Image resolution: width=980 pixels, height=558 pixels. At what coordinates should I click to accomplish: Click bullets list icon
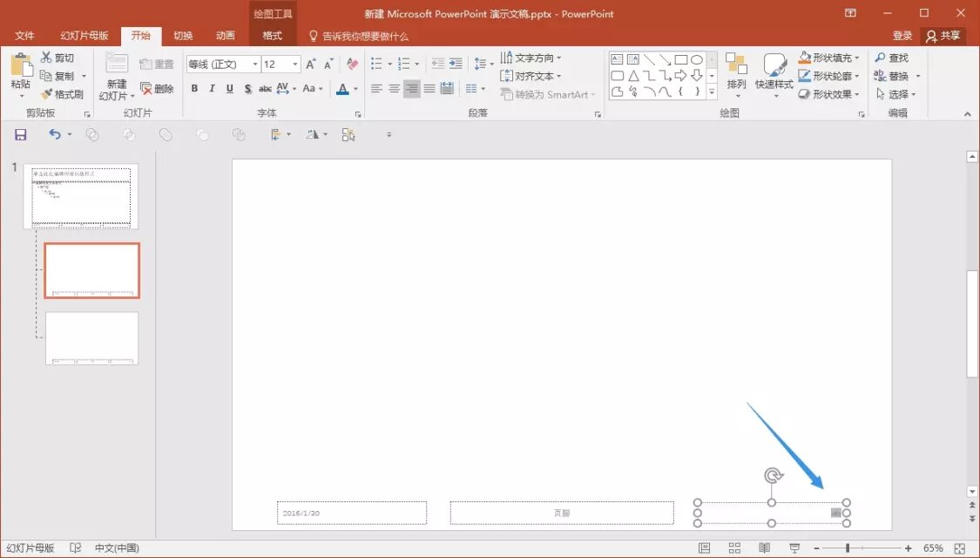(x=376, y=63)
